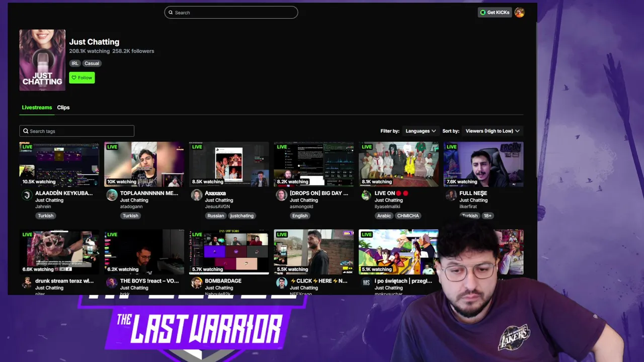Image resolution: width=644 pixels, height=362 pixels.
Task: Open the i po świętach stream thumbnail
Action: (x=398, y=252)
